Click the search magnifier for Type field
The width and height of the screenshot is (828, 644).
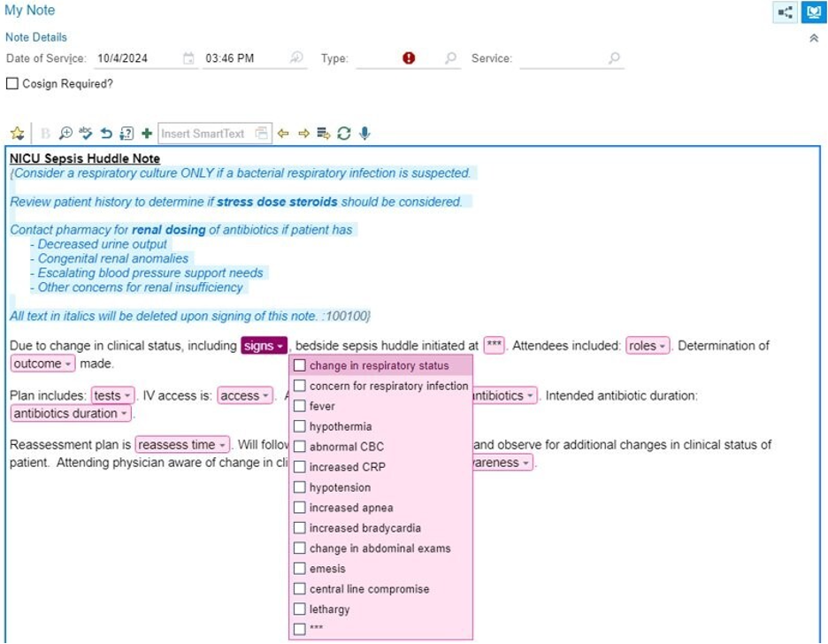pyautogui.click(x=450, y=57)
